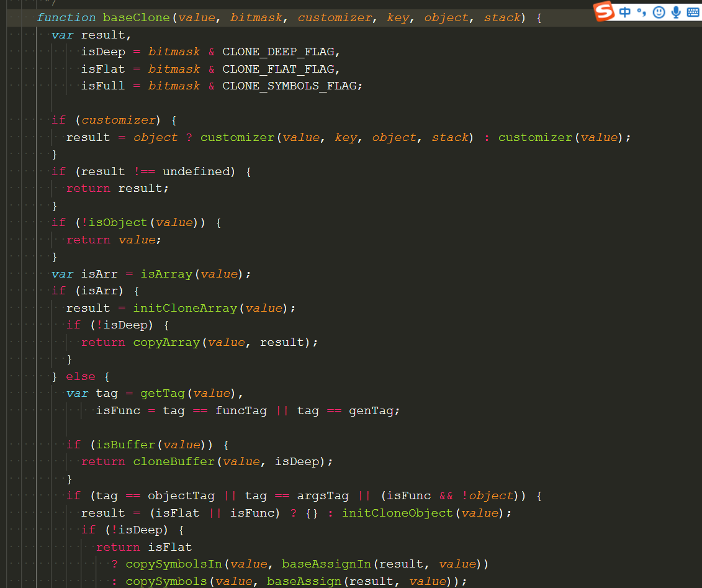Click the initCloneObject function call
702x588 pixels.
(x=398, y=513)
